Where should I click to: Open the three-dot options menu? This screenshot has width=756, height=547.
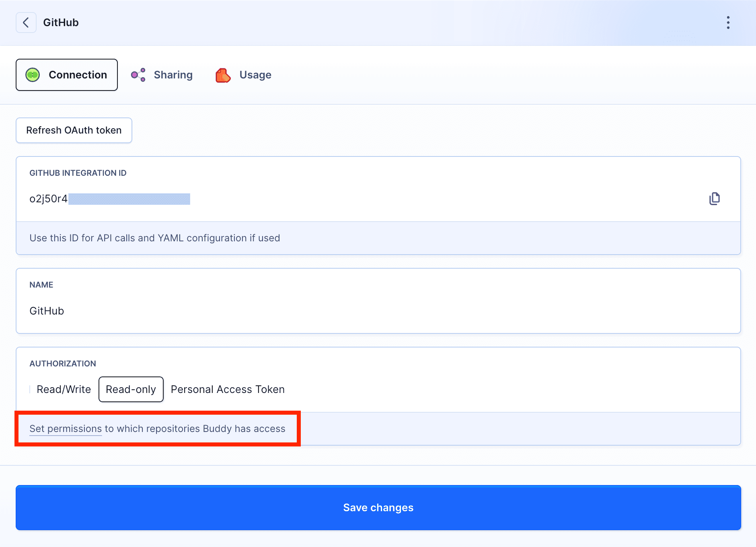(728, 23)
